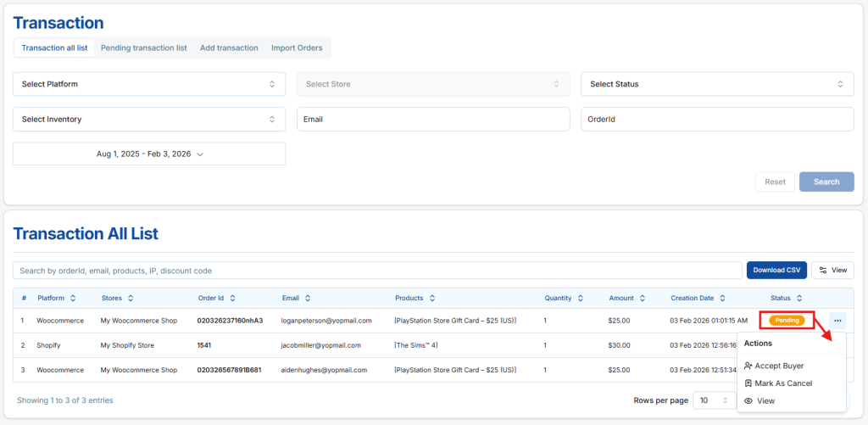Expand the Select Platform dropdown

point(148,84)
